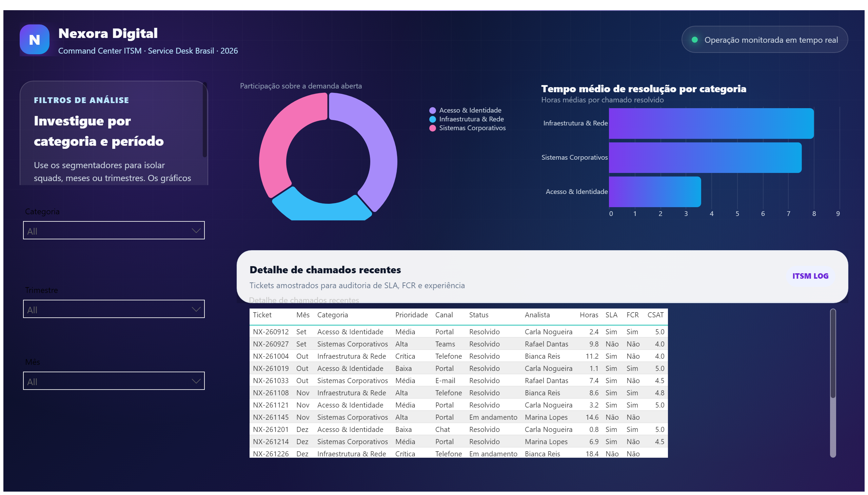Viewport: 868px width, 495px height.
Task: Click Em andamento status in NX-261226 row
Action: 493,454
